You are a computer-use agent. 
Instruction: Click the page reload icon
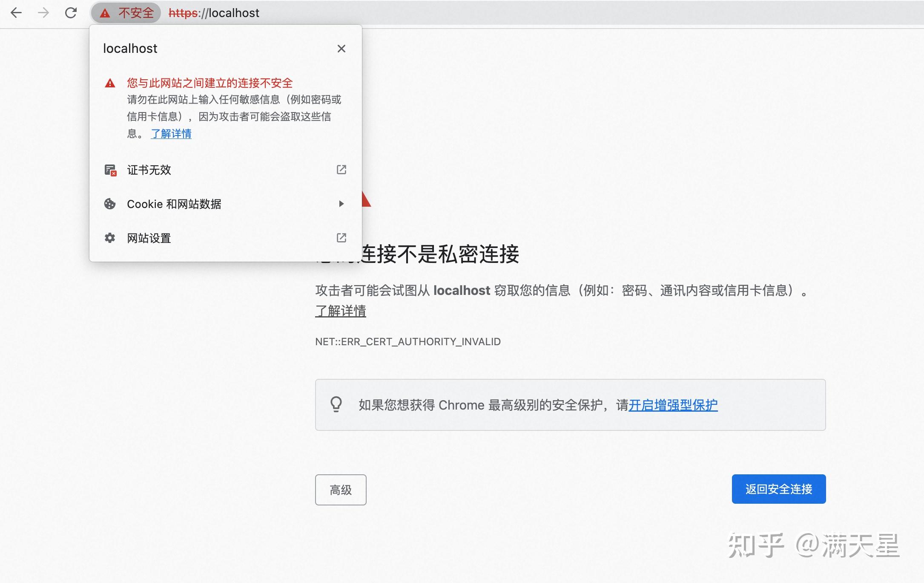tap(71, 13)
